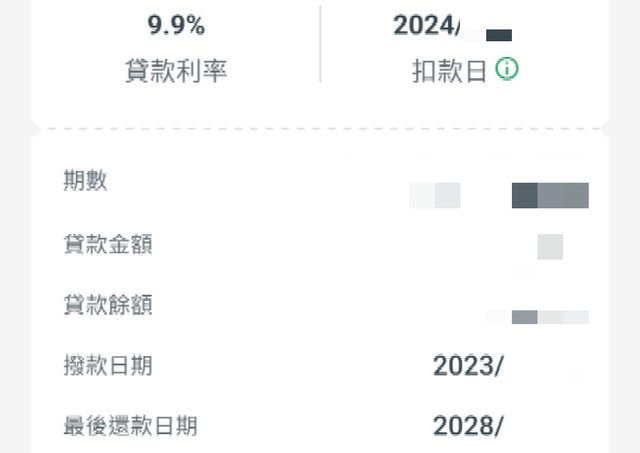Click the 貸款餘額 label
This screenshot has width=640, height=453.
pos(107,304)
